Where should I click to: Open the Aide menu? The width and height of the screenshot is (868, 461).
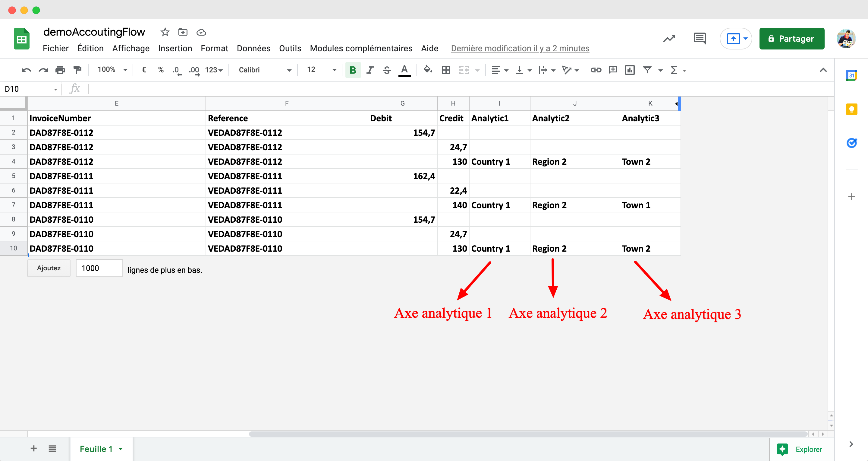coord(429,48)
